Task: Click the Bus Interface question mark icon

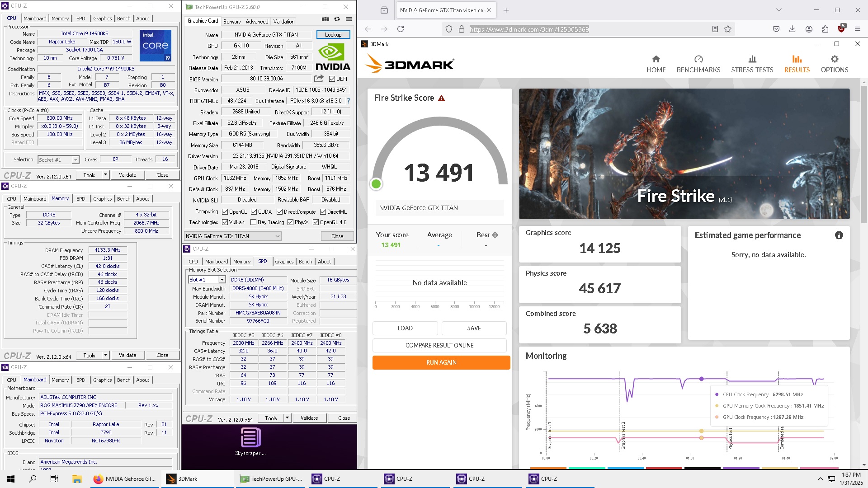Action: coord(349,101)
